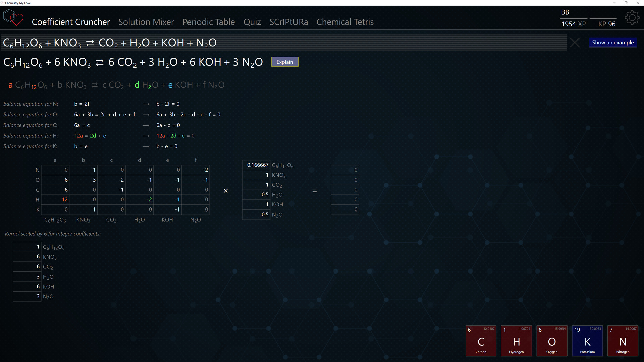This screenshot has width=644, height=362.
Task: Open the Solution Mixer module
Action: (146, 22)
